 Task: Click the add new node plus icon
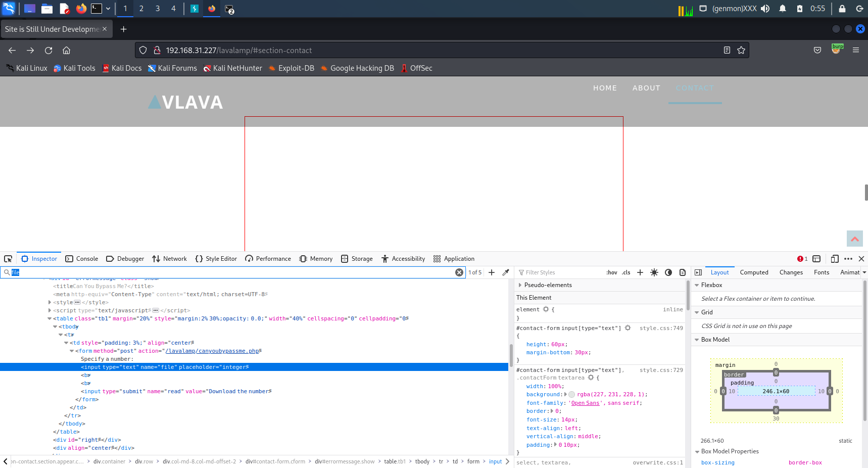click(x=492, y=272)
